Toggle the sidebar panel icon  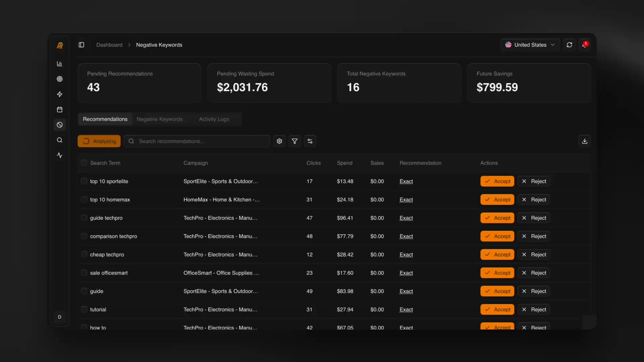(x=82, y=45)
